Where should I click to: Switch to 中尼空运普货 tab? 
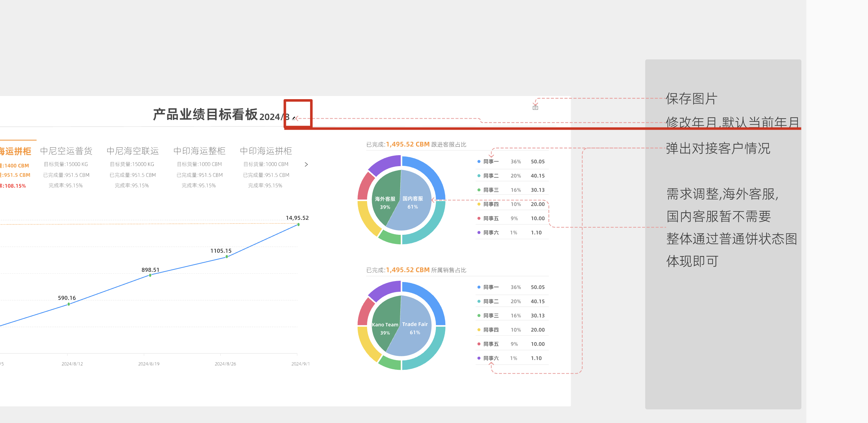pos(66,151)
